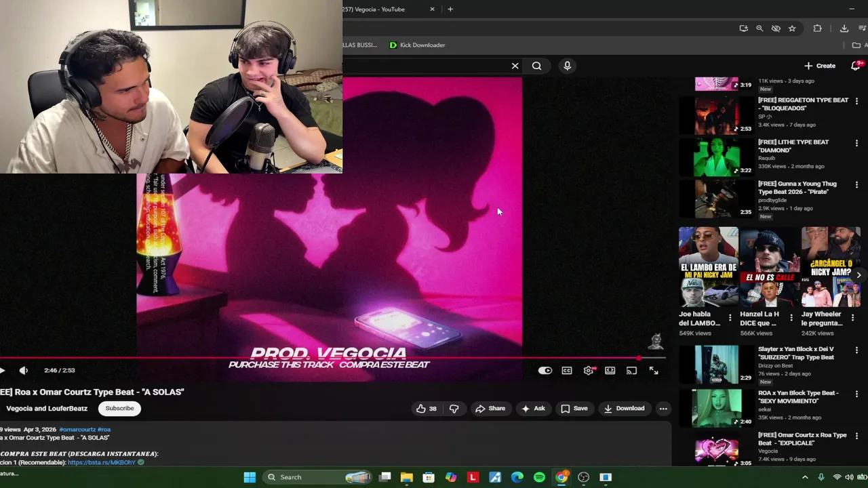Download the video
Screen dimensions: 868x488
click(624, 408)
